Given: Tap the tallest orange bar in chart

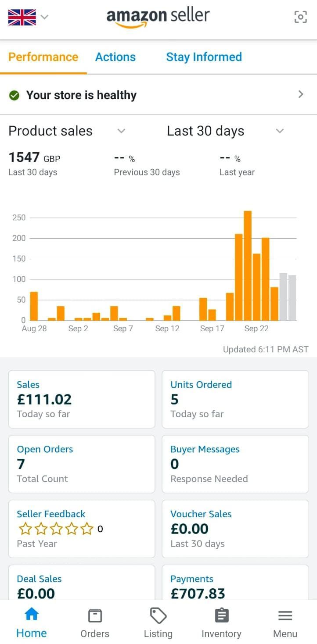Looking at the screenshot, I should tap(248, 265).
